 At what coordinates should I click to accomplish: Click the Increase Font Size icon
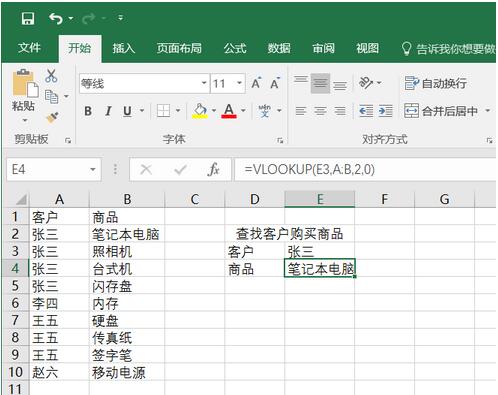tap(256, 83)
